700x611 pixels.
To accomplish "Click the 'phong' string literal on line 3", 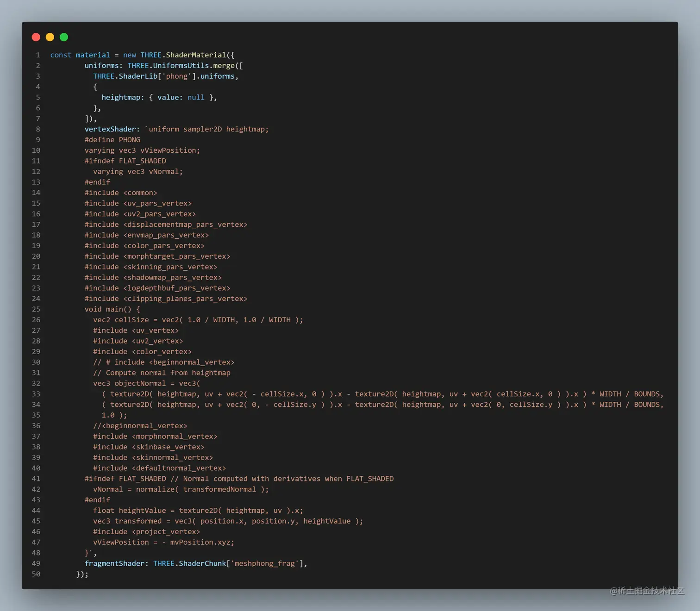I will coord(176,76).
